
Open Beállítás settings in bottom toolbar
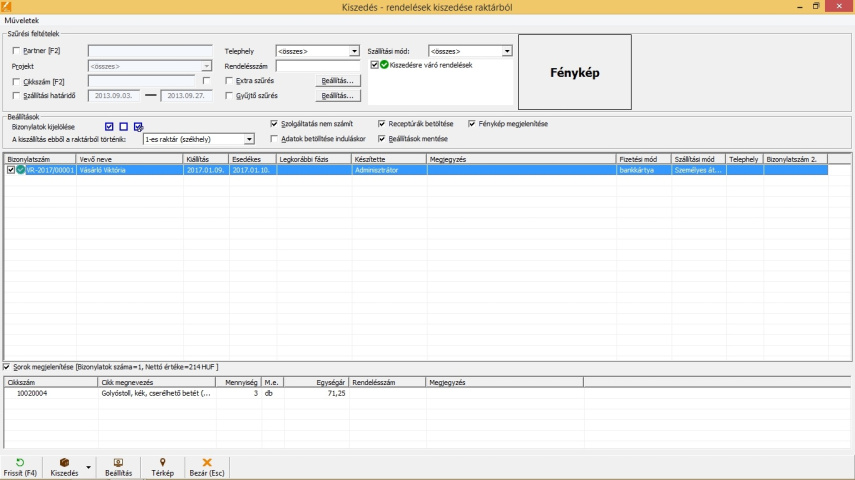(118, 463)
